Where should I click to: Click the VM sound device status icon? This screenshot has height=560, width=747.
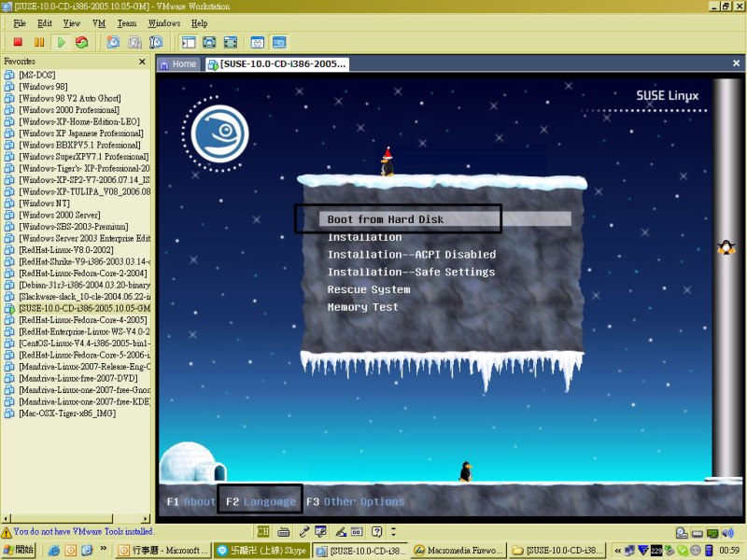(727, 533)
